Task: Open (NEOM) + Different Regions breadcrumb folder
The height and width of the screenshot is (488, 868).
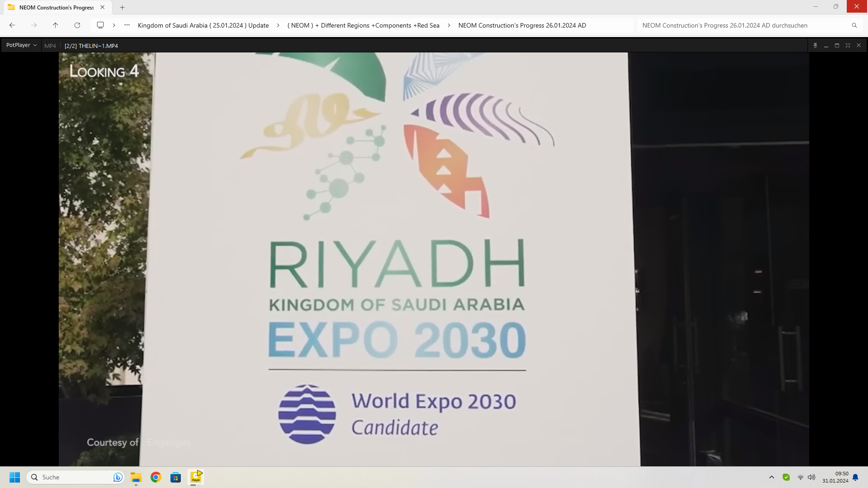Action: (363, 25)
